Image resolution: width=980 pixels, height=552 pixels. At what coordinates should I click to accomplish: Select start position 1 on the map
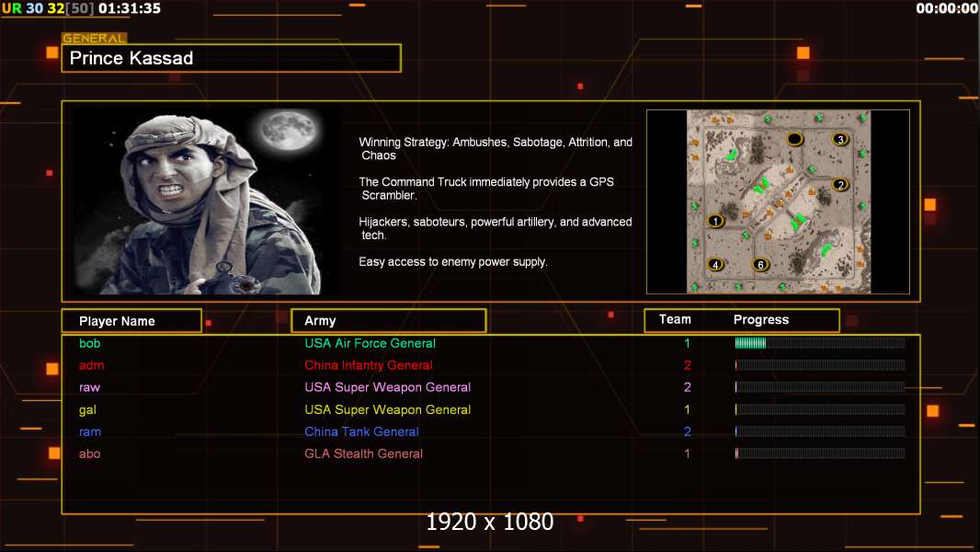click(x=715, y=221)
